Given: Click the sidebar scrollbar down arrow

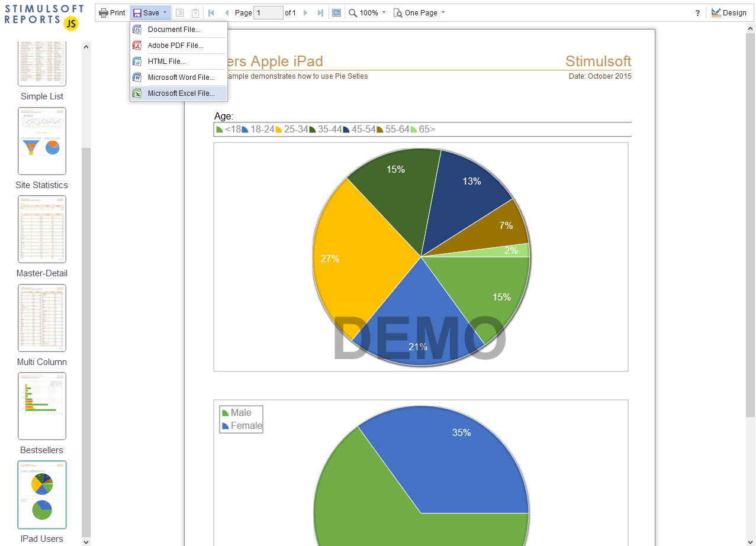Looking at the screenshot, I should (x=86, y=541).
